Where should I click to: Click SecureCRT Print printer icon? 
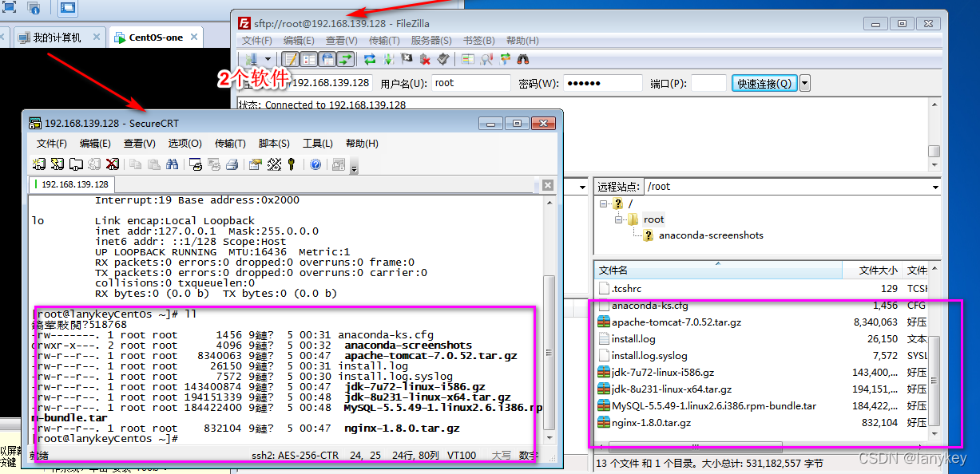pos(232,164)
